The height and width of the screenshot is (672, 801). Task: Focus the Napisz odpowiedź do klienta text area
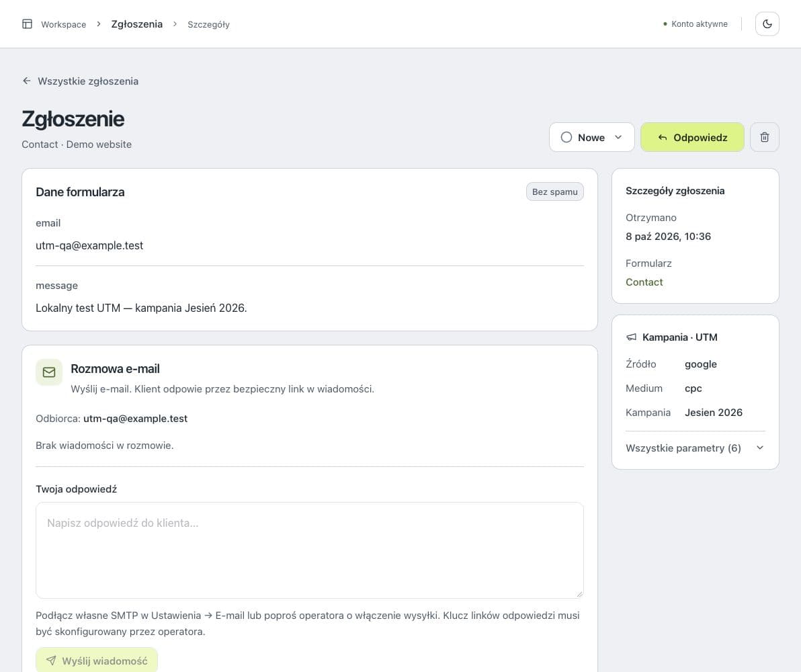pyautogui.click(x=310, y=550)
